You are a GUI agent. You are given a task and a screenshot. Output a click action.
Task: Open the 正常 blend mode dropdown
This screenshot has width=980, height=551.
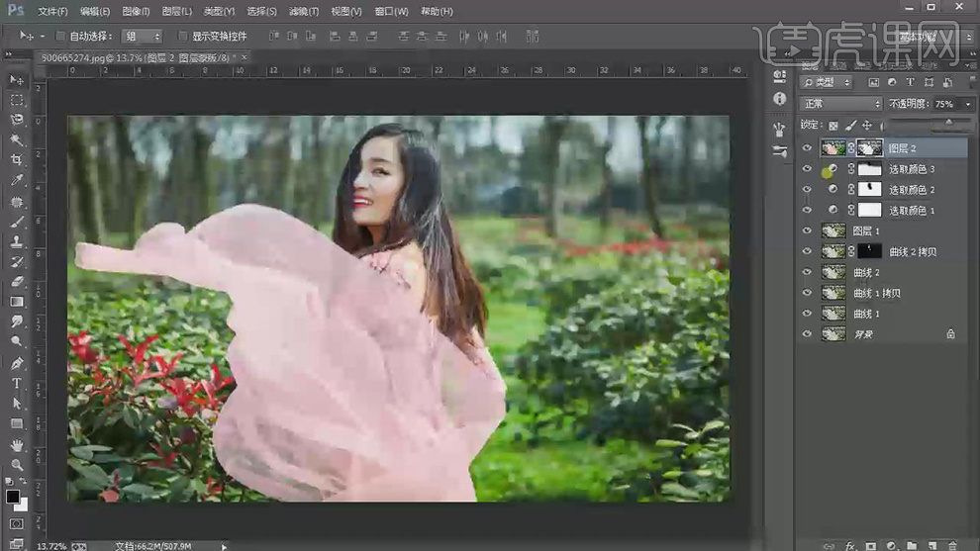(x=840, y=104)
